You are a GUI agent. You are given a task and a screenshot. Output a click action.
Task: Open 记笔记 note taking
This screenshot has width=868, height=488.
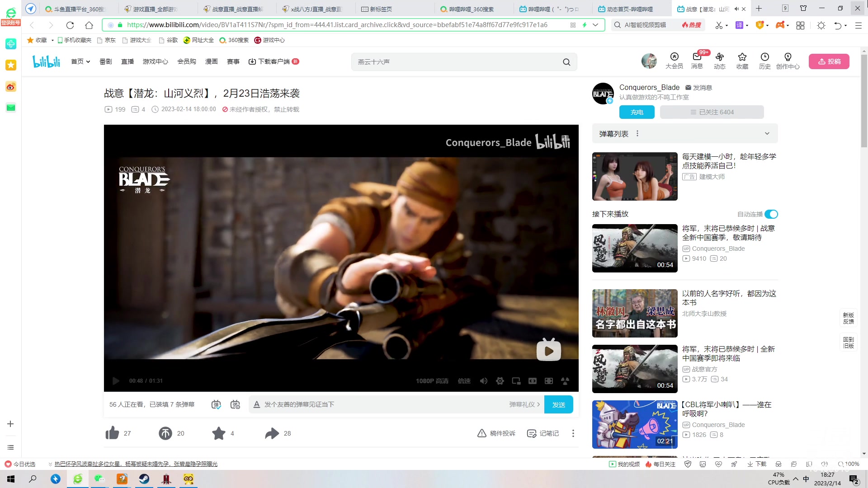point(543,433)
